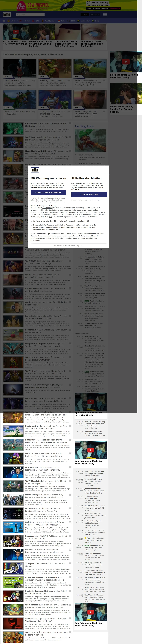Click the search field in the header
Viewport: 142px width, 644px height.
click(30, 14)
